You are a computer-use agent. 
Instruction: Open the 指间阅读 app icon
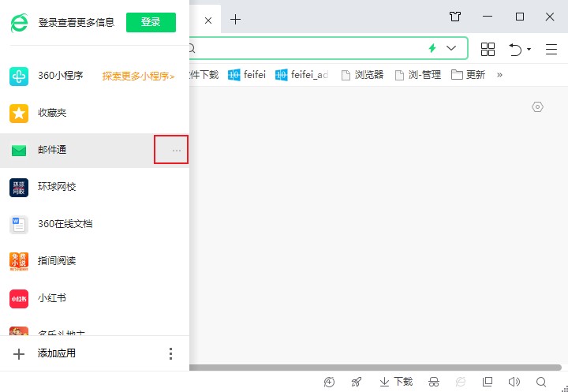pyautogui.click(x=19, y=262)
